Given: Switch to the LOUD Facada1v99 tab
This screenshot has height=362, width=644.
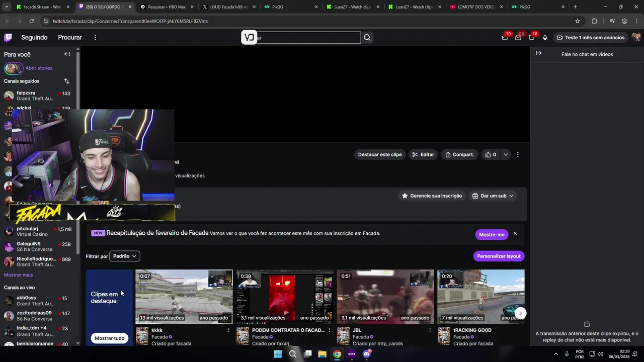Looking at the screenshot, I should tap(229, 7).
